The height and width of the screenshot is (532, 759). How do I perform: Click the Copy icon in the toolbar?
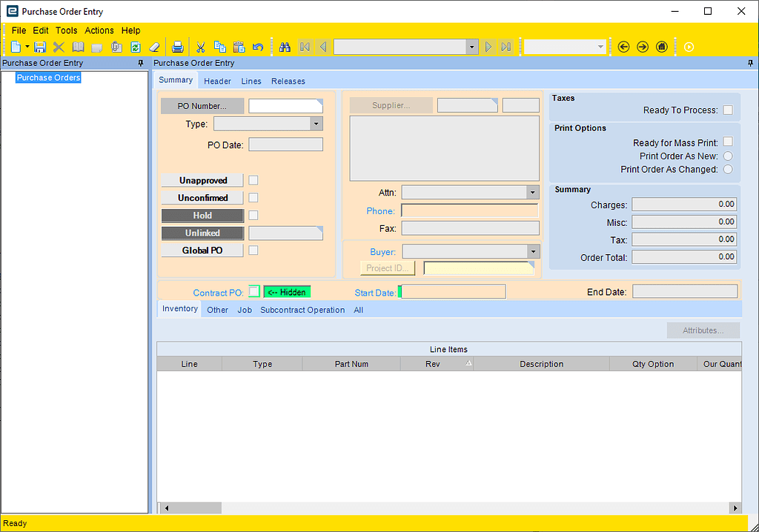click(219, 46)
